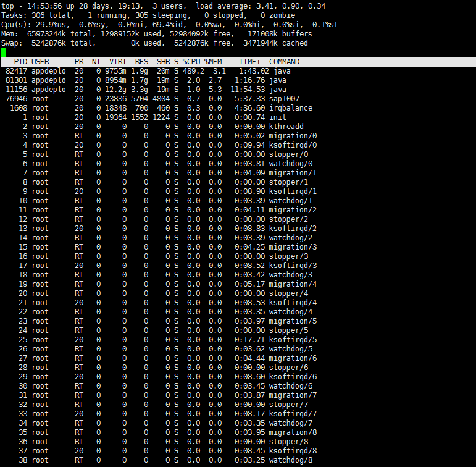
Task: Click the COMMAND column header
Action: 284,62
